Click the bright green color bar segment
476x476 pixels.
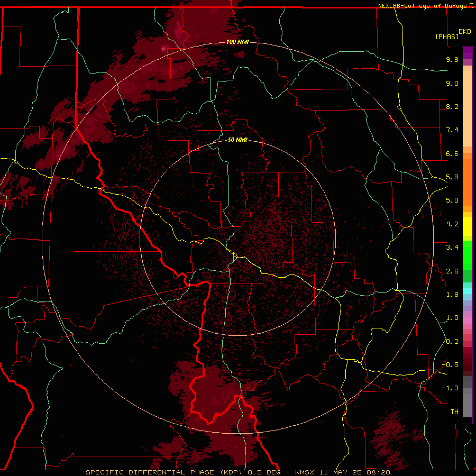pos(467,255)
